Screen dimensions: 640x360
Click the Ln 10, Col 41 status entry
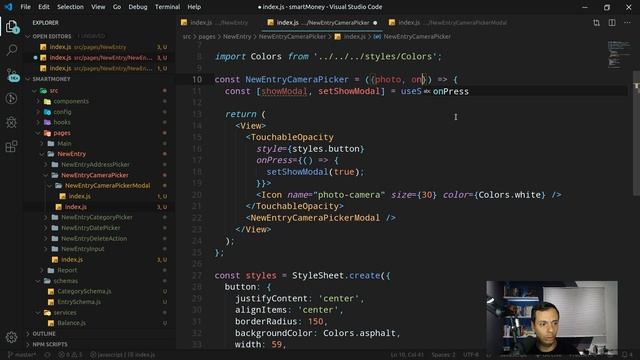[x=407, y=355]
